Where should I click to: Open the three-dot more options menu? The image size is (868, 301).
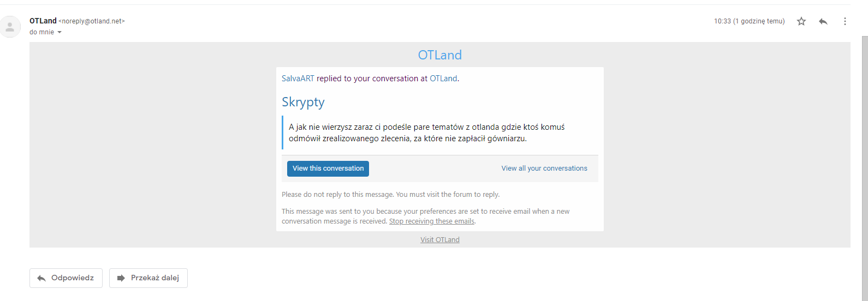pyautogui.click(x=845, y=21)
